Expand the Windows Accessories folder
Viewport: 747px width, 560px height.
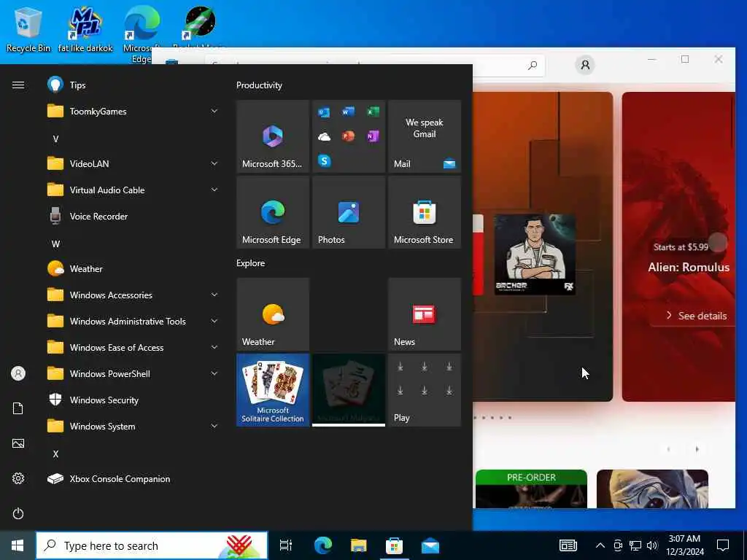tap(133, 295)
